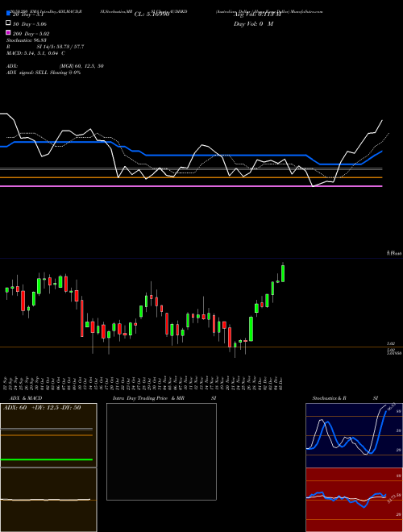This screenshot has height=532, width=403.
Task: Click the "MACD: 5.14, 5.1, 0.04 C" line
Action: pos(35,53)
